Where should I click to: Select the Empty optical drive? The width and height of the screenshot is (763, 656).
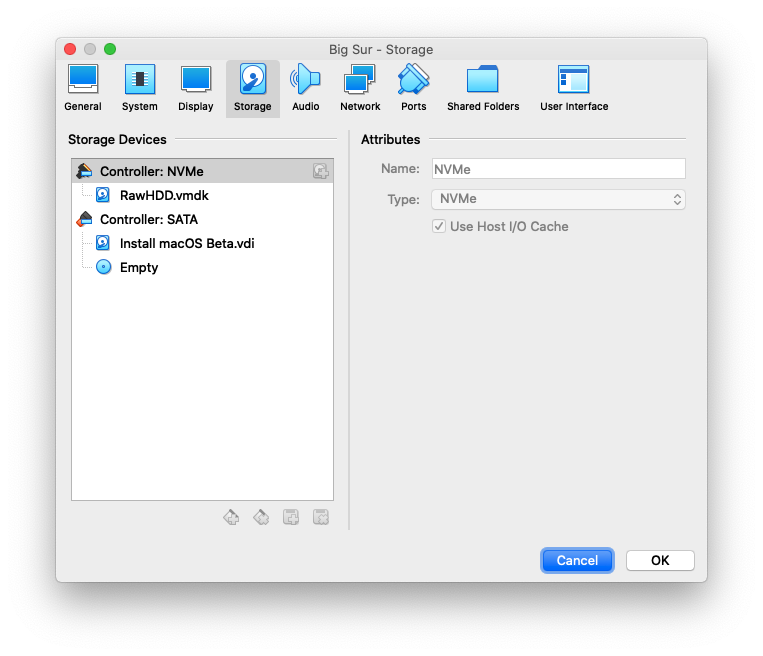coord(139,268)
